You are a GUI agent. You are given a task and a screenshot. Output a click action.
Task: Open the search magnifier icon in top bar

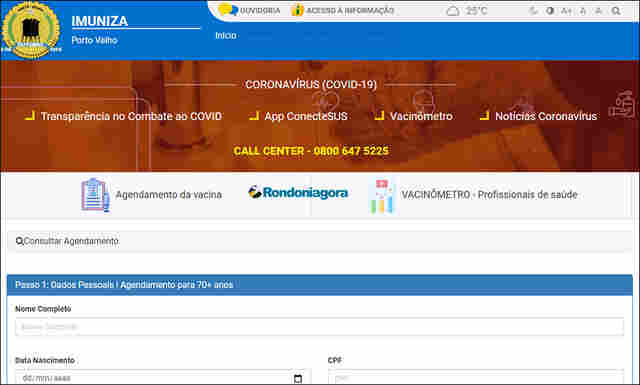(616, 11)
